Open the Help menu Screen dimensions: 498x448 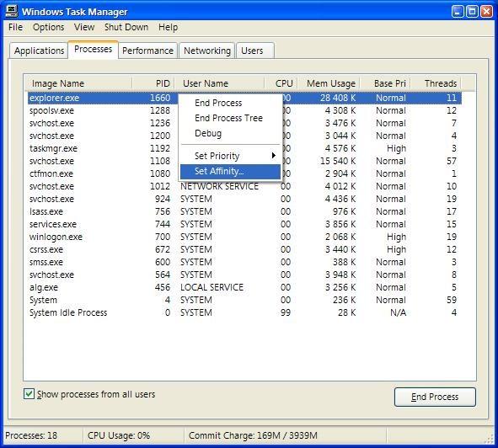pos(168,27)
